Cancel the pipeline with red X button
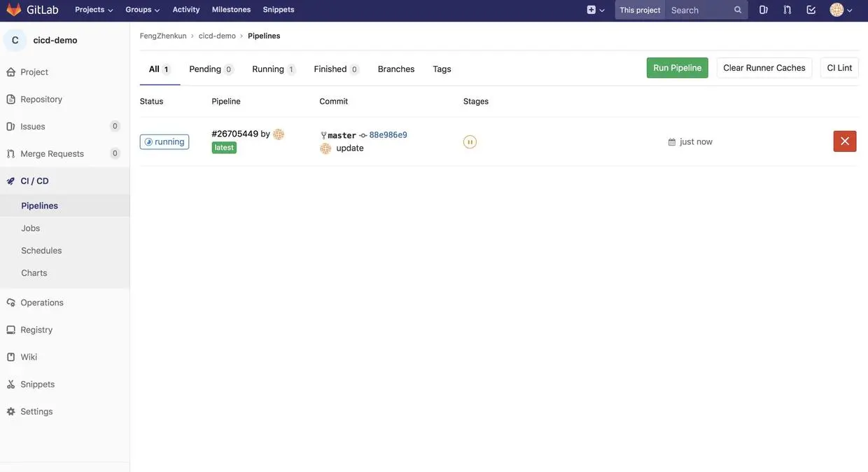 tap(845, 141)
